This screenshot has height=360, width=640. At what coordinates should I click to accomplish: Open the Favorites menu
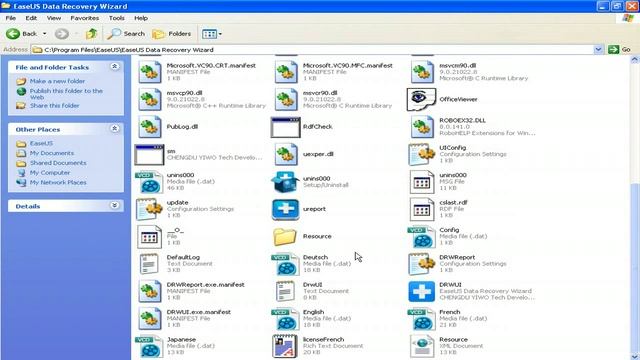click(84, 18)
